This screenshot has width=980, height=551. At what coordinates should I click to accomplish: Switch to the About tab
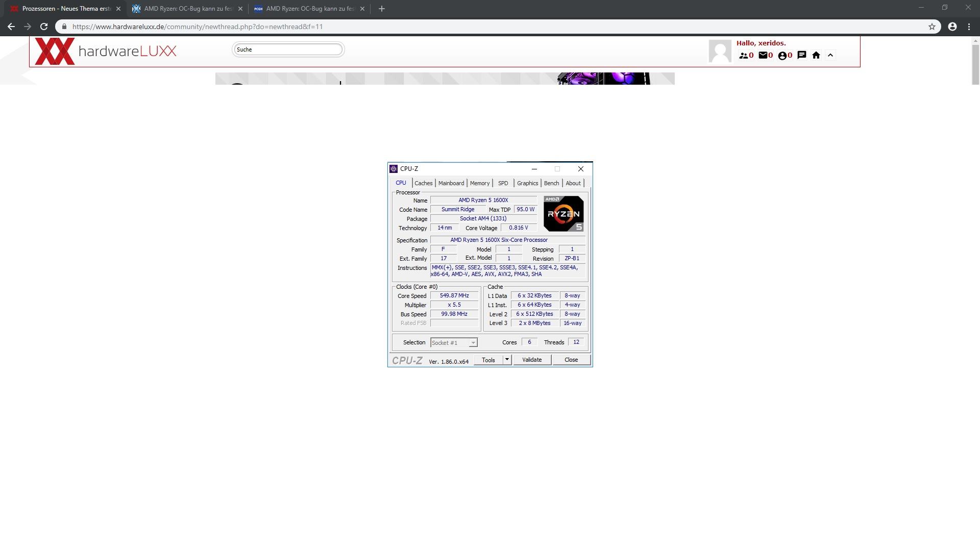[573, 183]
